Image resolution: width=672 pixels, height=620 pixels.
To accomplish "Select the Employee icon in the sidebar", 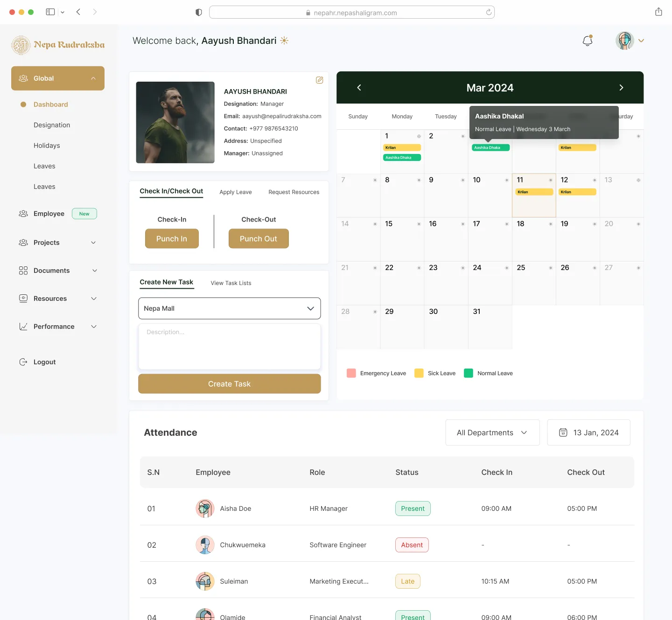I will pos(23,214).
